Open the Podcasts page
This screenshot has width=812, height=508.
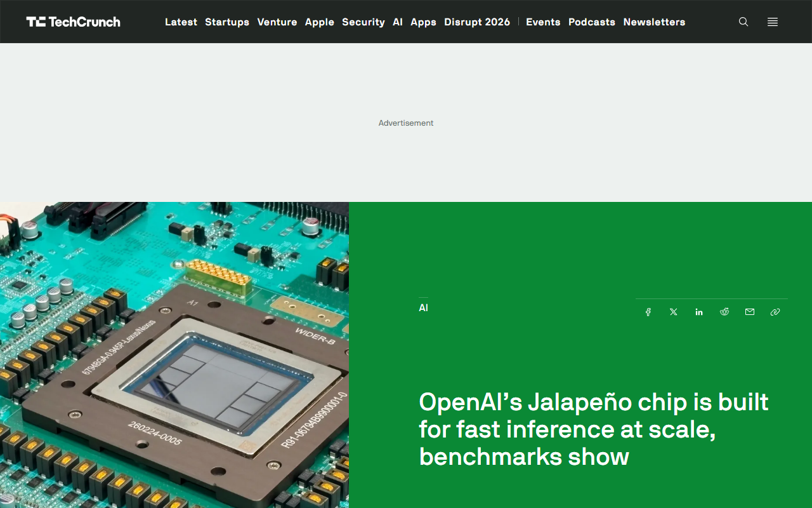[x=592, y=22]
